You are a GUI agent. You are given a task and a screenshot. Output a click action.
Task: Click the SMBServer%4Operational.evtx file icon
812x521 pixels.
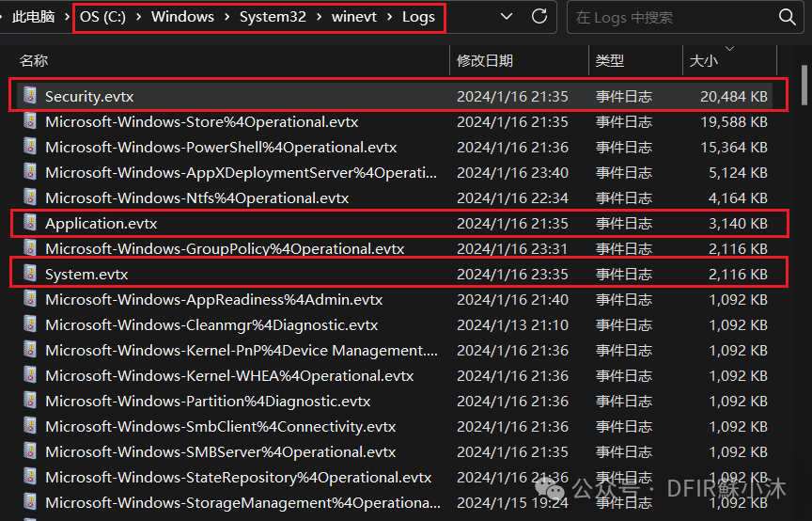pos(30,451)
